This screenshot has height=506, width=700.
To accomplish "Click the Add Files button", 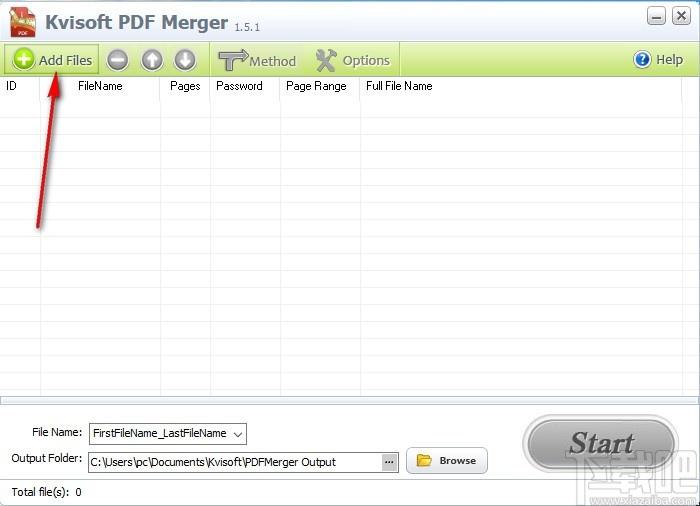I will [51, 59].
